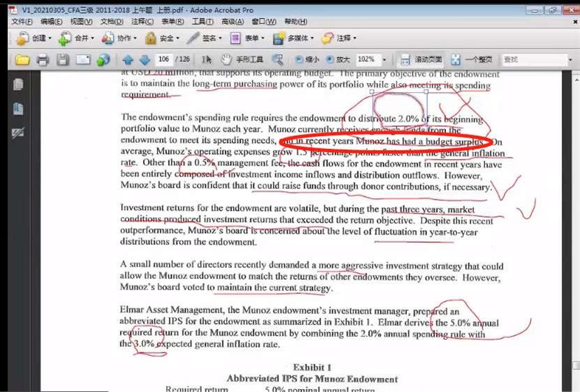Open the 视图(V) menu
Screen dimensions: 580x392
81,22
